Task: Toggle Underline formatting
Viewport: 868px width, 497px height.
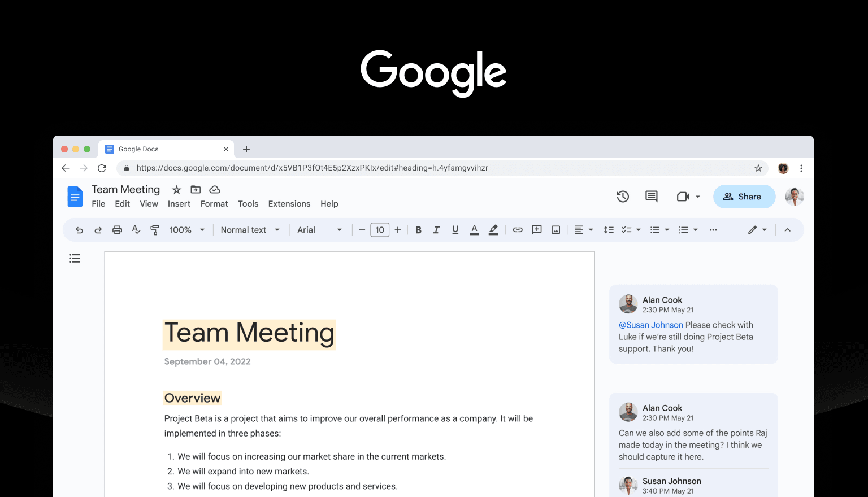Action: pyautogui.click(x=455, y=230)
